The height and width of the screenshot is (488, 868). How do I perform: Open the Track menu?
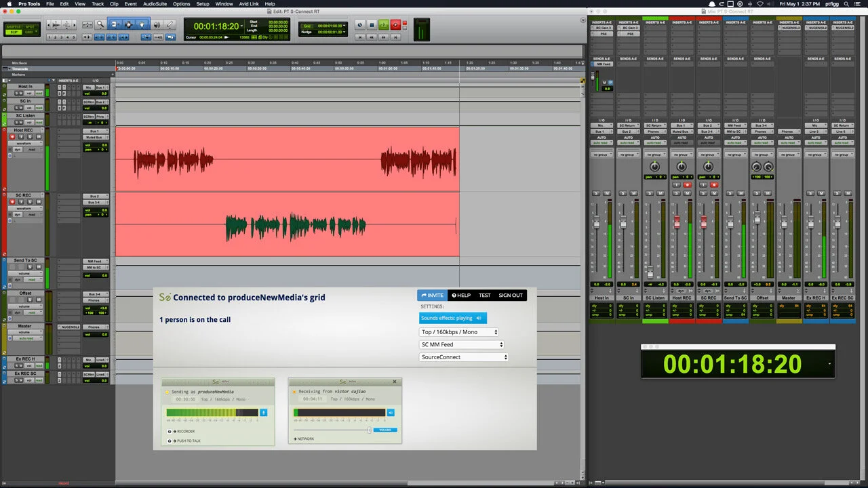pos(98,4)
